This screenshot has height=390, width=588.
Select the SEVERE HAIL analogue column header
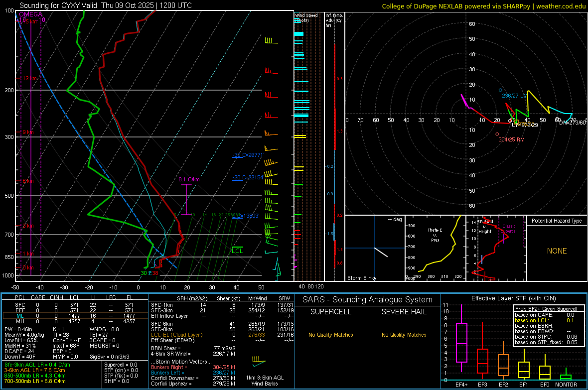(404, 312)
